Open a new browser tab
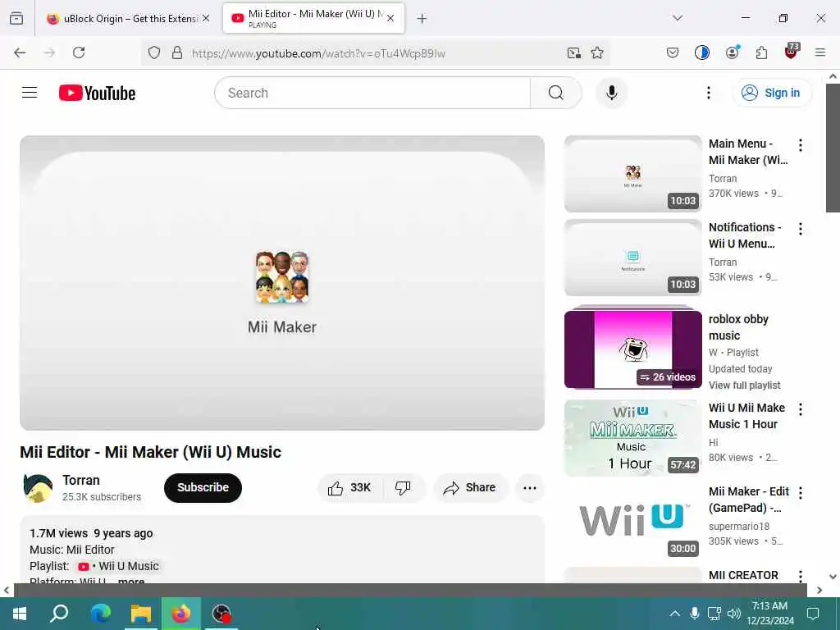Image resolution: width=840 pixels, height=630 pixels. (422, 19)
